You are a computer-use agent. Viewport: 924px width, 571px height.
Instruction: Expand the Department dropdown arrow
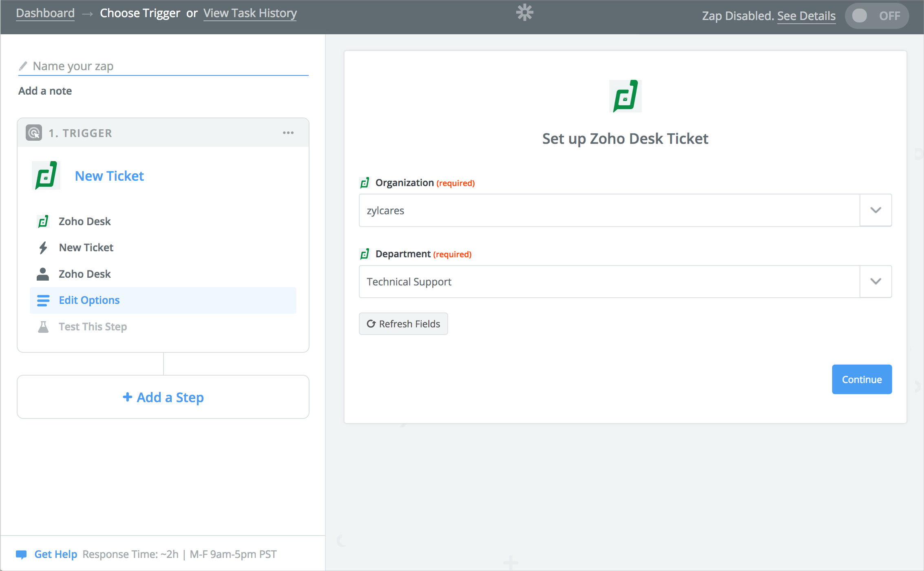875,281
